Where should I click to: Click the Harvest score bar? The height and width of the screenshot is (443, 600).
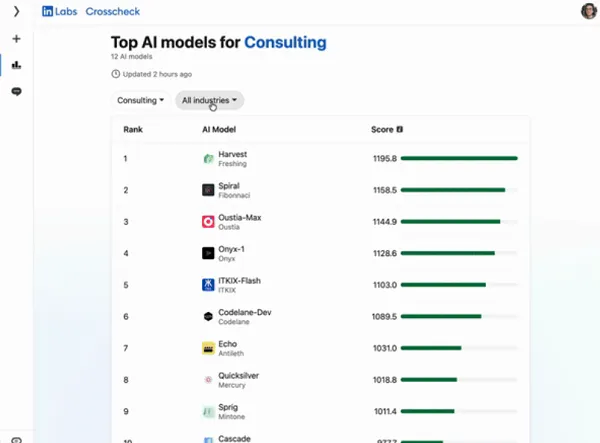pyautogui.click(x=459, y=158)
